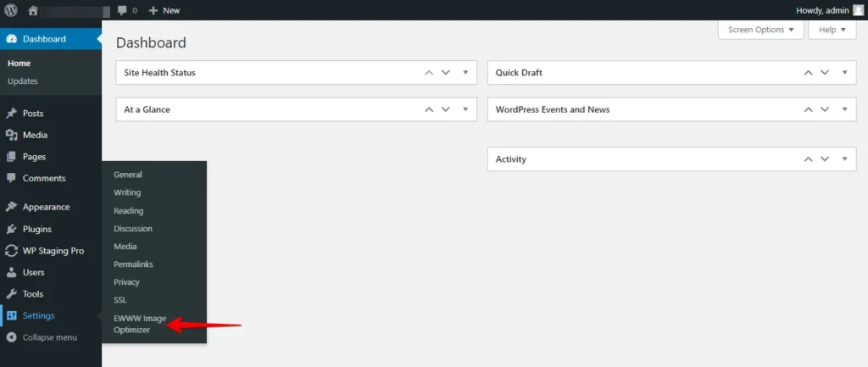This screenshot has height=367, width=868.
Task: Click Quick Draft widget title
Action: [519, 73]
